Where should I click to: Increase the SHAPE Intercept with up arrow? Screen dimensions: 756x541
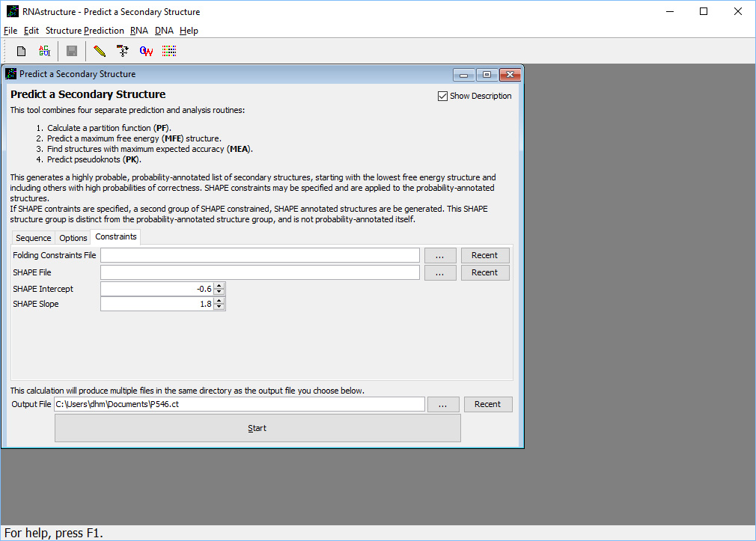[219, 286]
